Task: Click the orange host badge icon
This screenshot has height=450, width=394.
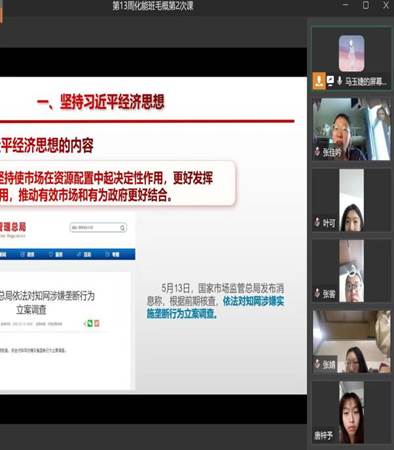Action: pyautogui.click(x=319, y=81)
